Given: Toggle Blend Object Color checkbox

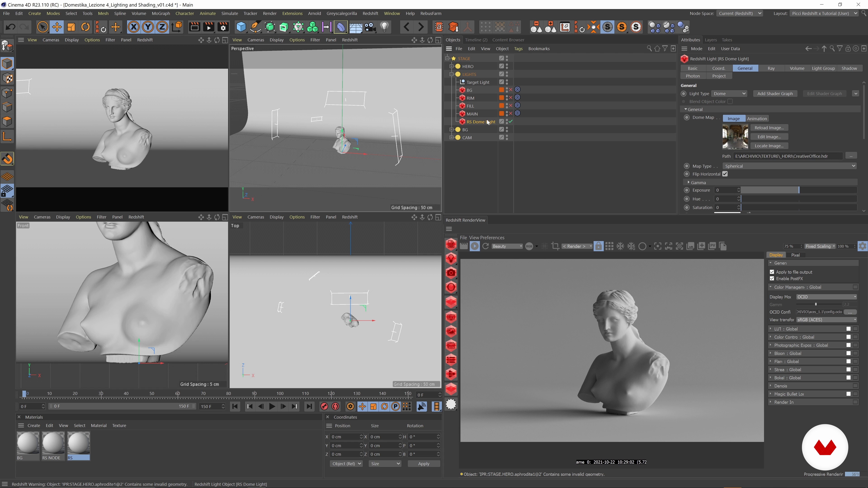Looking at the screenshot, I should (x=730, y=101).
